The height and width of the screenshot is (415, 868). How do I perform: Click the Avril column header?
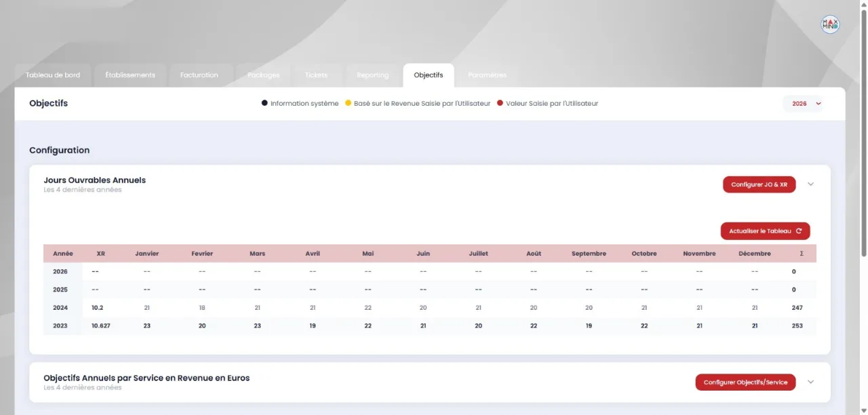313,254
